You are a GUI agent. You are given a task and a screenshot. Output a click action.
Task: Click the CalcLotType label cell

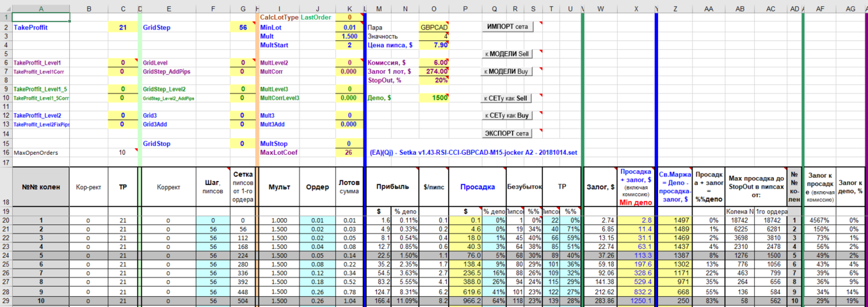tap(279, 17)
